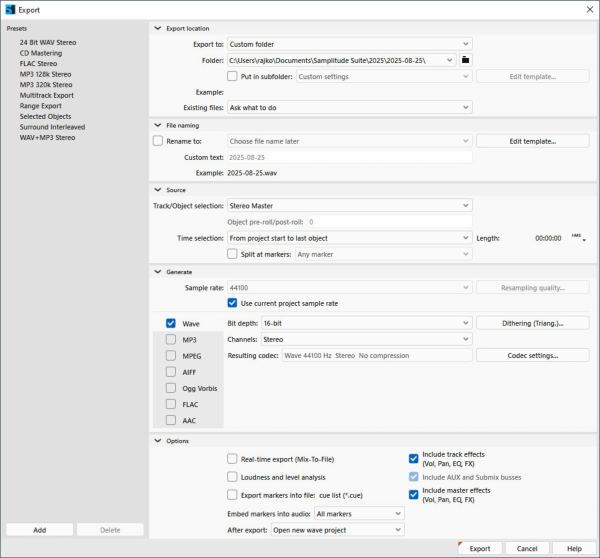Collapse the File naming section
The width and height of the screenshot is (600, 558).
(x=158, y=125)
